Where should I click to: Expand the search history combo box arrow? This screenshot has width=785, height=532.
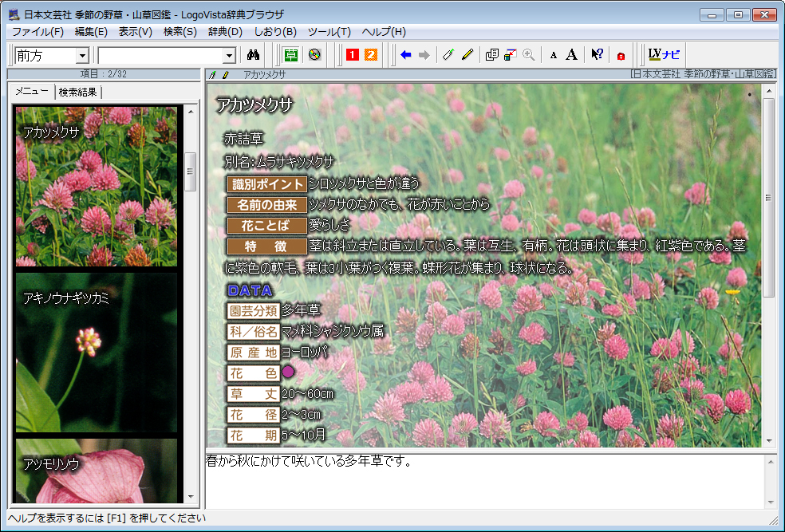[230, 56]
